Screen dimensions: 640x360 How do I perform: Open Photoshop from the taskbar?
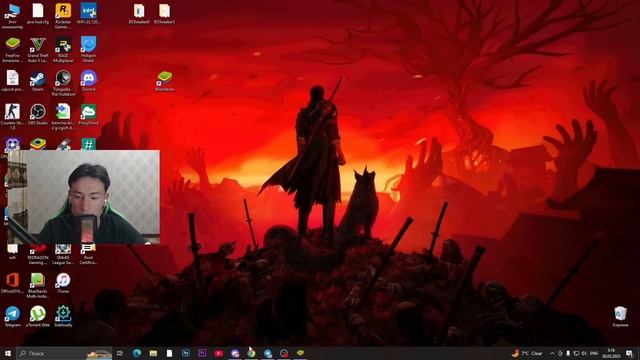[186, 353]
